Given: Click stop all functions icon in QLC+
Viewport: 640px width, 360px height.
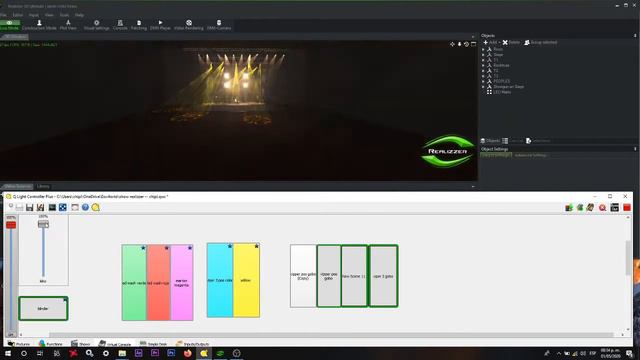Looking at the screenshot, I should pos(602,208).
